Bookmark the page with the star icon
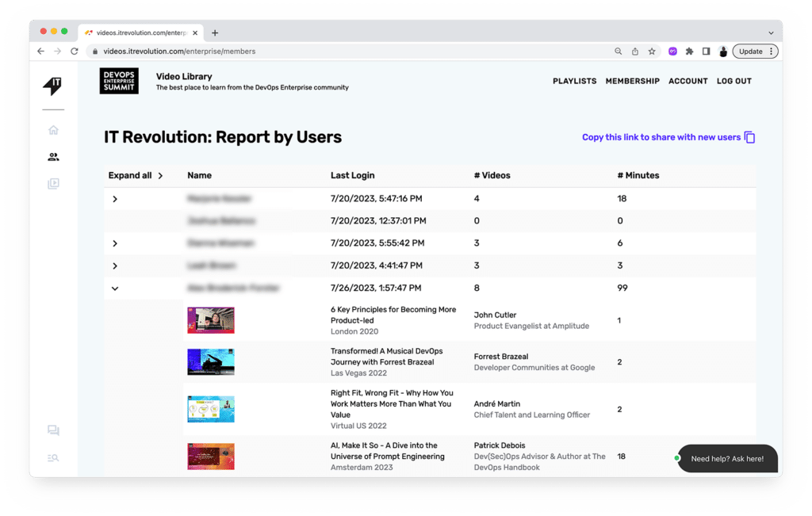The image size is (812, 516). point(652,52)
